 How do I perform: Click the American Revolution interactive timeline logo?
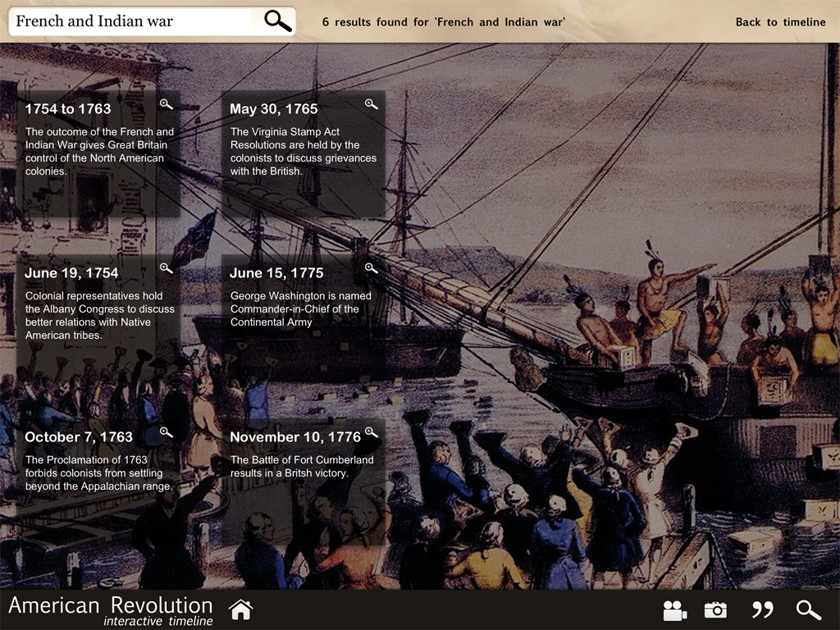click(111, 610)
